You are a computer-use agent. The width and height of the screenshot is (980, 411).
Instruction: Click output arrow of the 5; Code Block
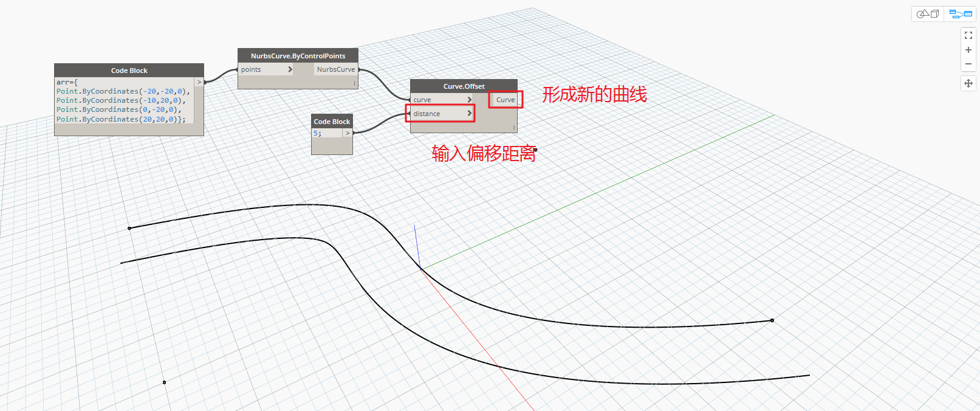(348, 133)
